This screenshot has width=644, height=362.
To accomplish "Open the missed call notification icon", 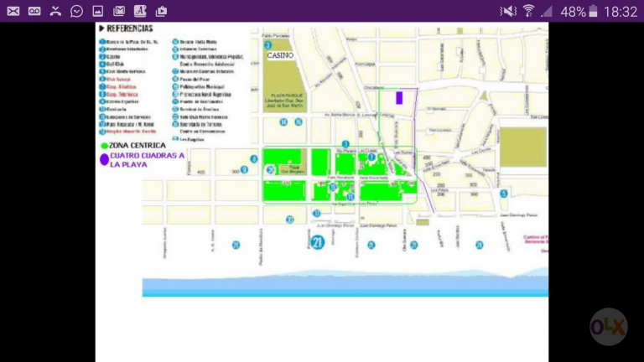I will tap(55, 11).
